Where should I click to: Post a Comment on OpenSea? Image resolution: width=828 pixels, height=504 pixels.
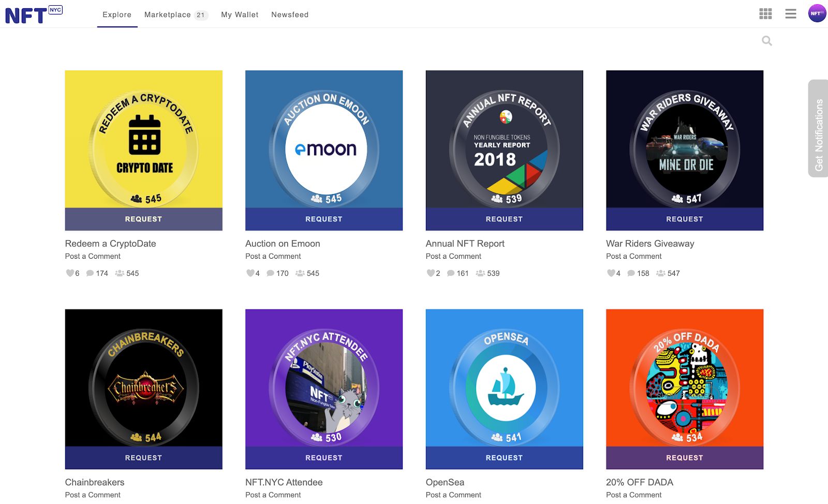[453, 495]
